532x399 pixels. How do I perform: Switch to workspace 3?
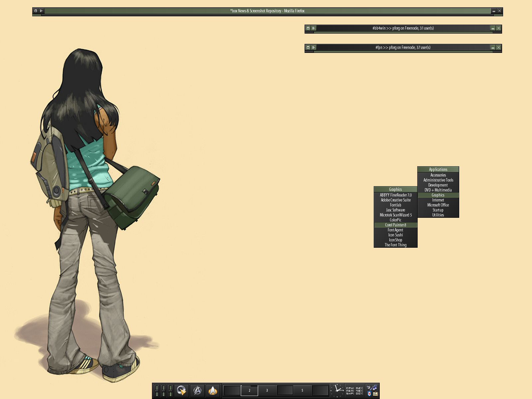point(267,390)
